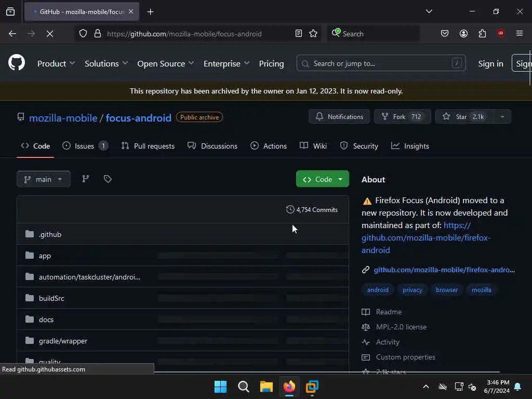
Task: Switch to the Security tab
Action: coord(359,146)
